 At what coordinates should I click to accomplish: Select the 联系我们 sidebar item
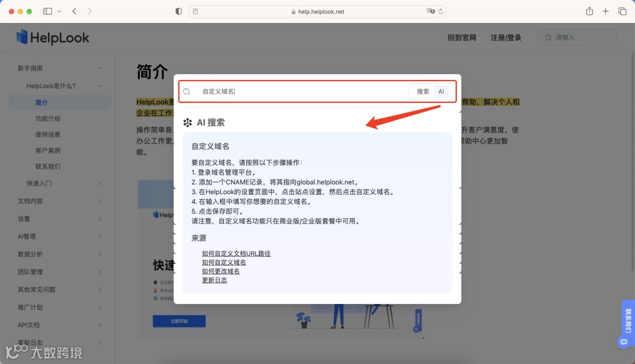48,166
